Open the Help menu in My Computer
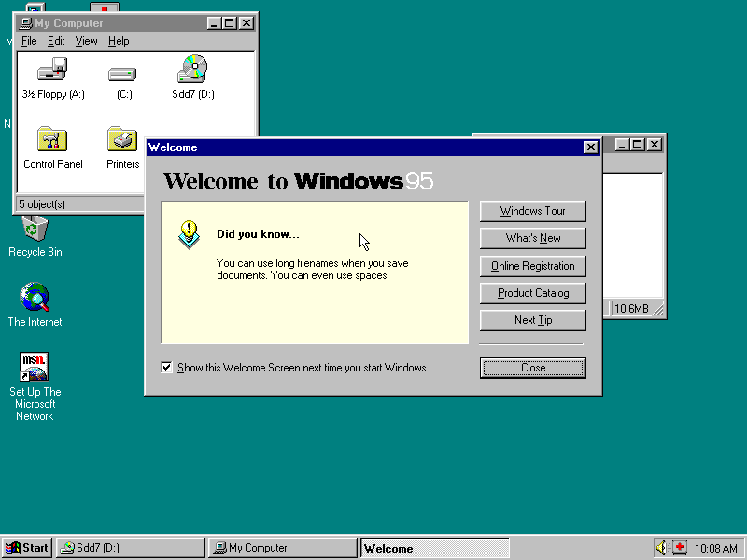 119,41
